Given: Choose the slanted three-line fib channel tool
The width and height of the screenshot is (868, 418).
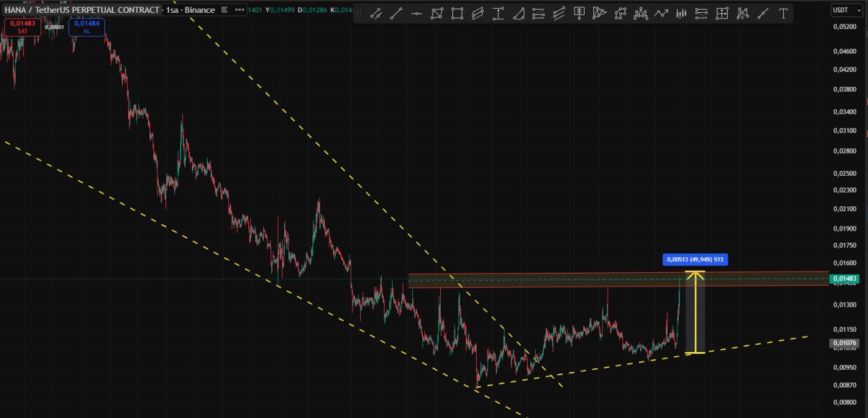Looking at the screenshot, I should [559, 14].
